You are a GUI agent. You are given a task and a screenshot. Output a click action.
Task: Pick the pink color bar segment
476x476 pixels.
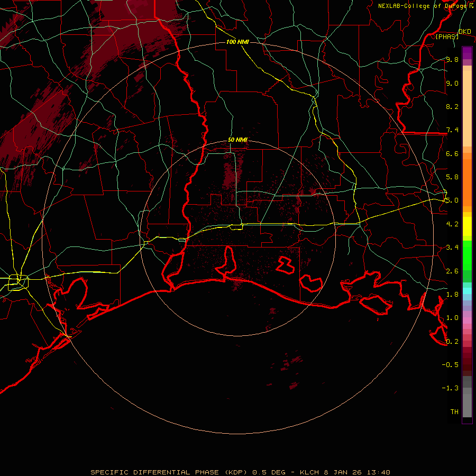click(x=467, y=321)
